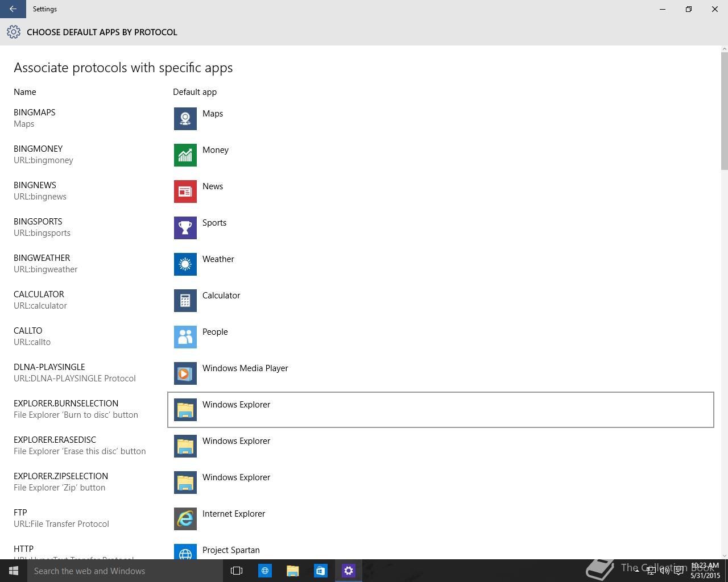Open the Action Center notifications icon
The height and width of the screenshot is (582, 728).
click(x=679, y=571)
